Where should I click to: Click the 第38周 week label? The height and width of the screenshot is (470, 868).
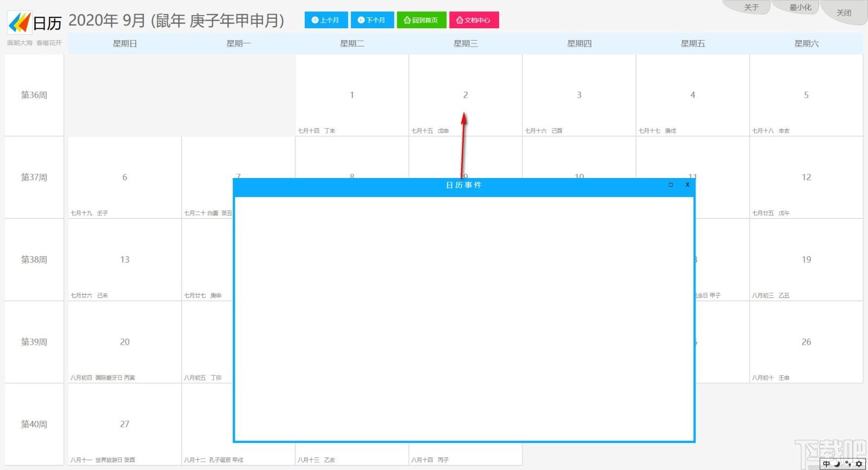coord(34,259)
